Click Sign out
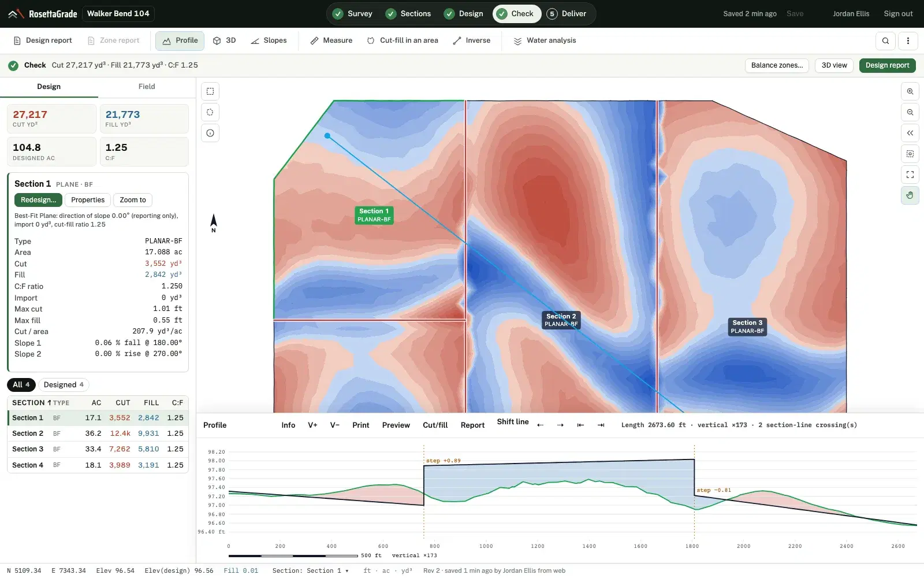This screenshot has width=924, height=578. coord(898,14)
